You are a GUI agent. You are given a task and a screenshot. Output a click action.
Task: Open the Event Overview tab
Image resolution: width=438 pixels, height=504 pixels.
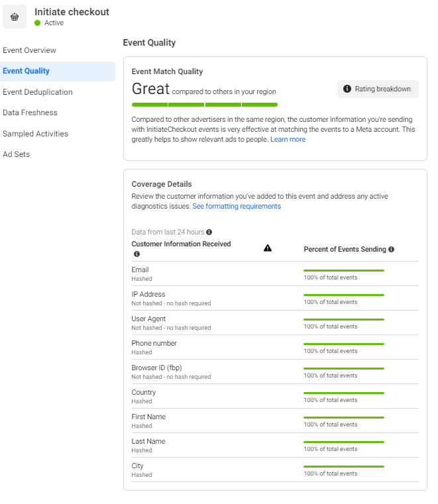[x=30, y=50]
